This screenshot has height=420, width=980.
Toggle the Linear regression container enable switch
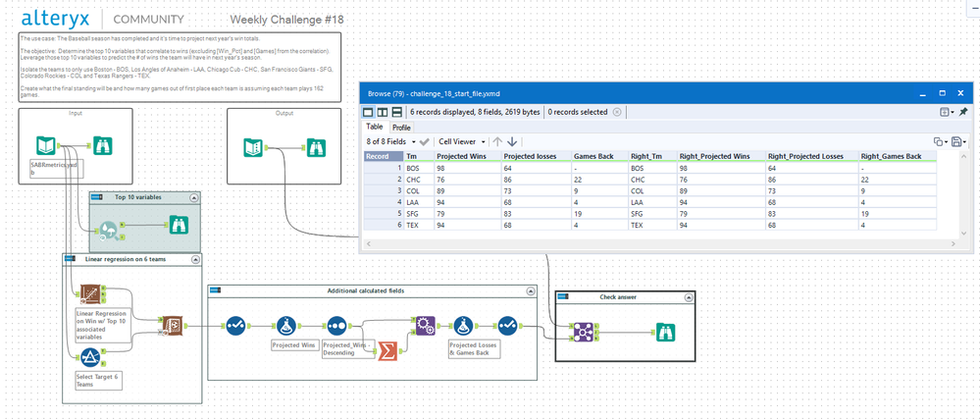(70, 259)
